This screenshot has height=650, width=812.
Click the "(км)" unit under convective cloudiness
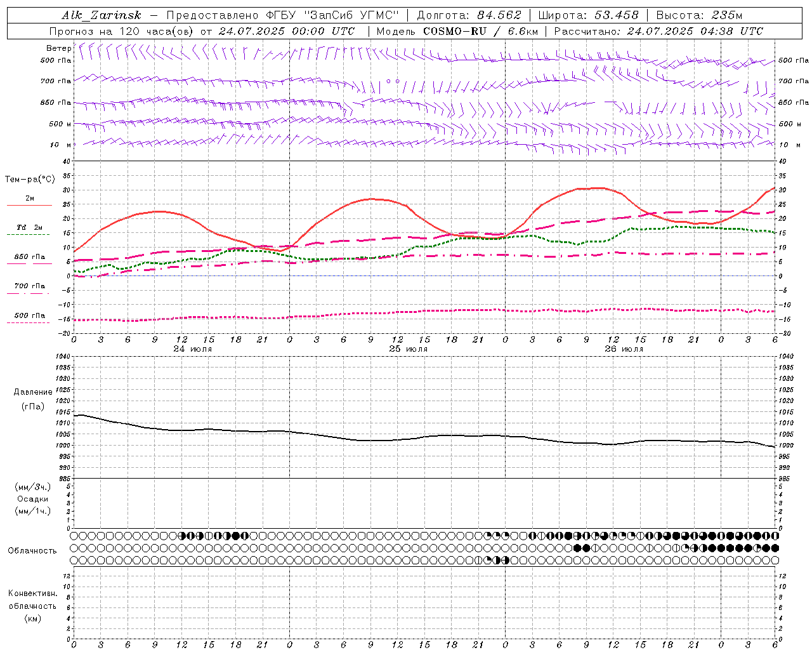pos(32,618)
